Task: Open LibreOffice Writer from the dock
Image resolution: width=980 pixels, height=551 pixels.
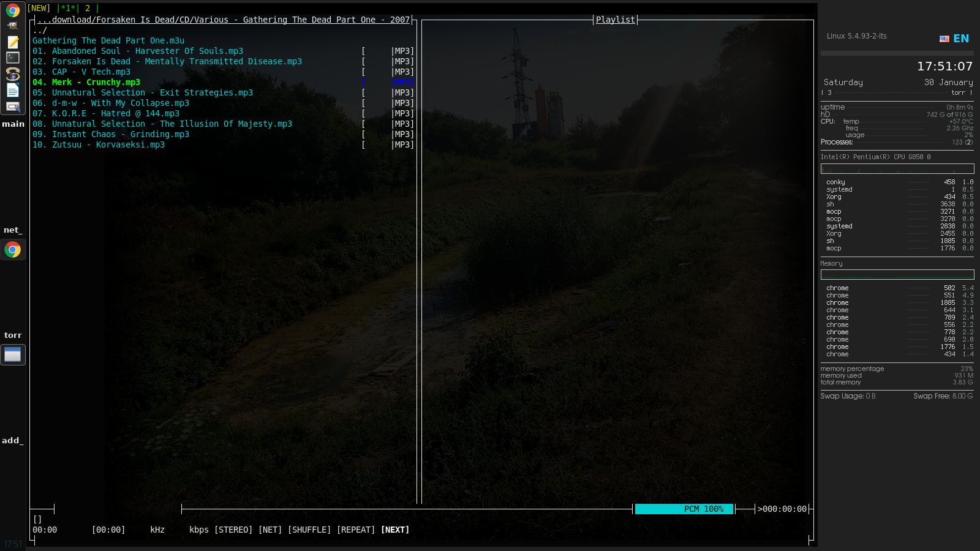Action: [13, 90]
